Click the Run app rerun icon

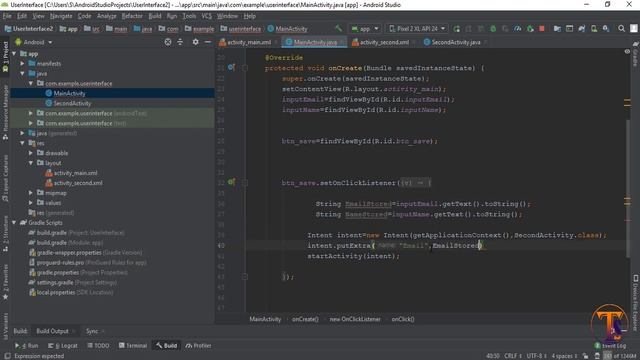(457, 29)
